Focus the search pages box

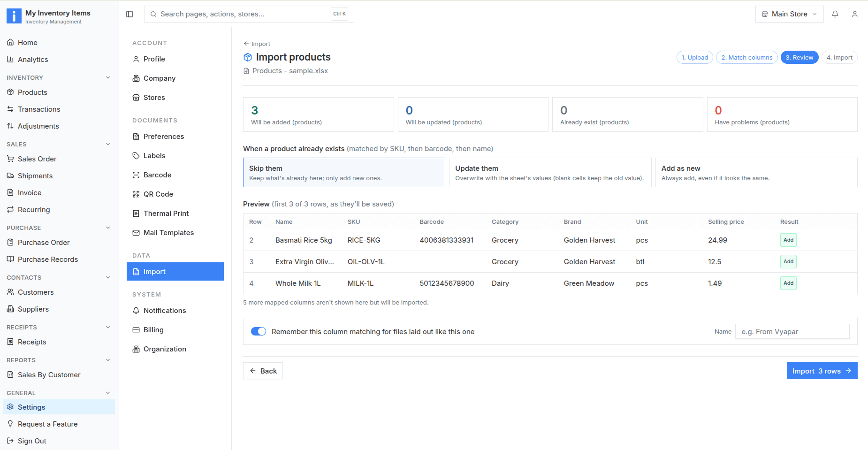point(249,14)
